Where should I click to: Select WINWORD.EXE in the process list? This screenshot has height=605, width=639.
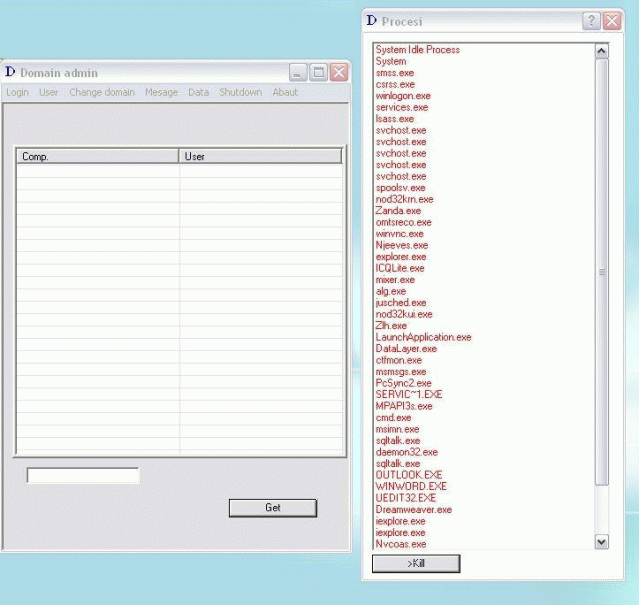(x=411, y=486)
